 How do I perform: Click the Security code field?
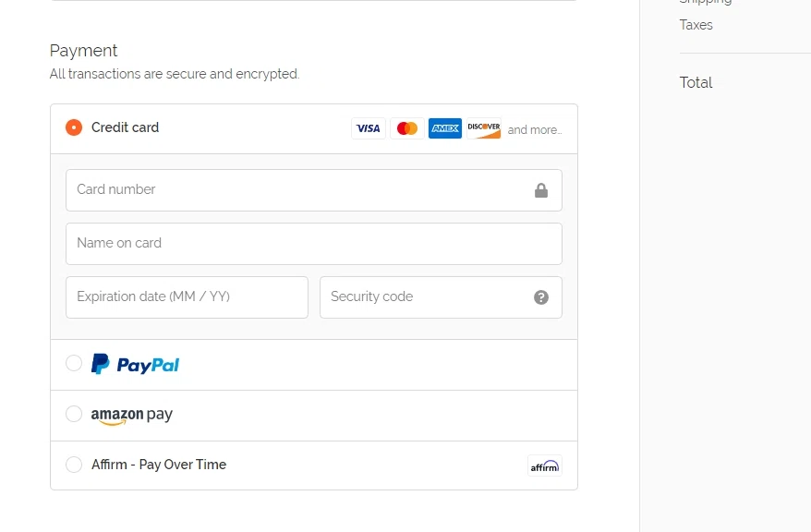[425, 296]
